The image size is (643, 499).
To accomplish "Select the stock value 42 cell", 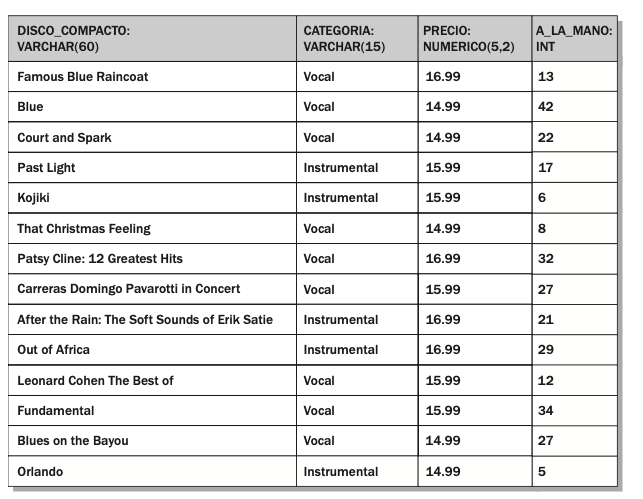I will (x=545, y=106).
